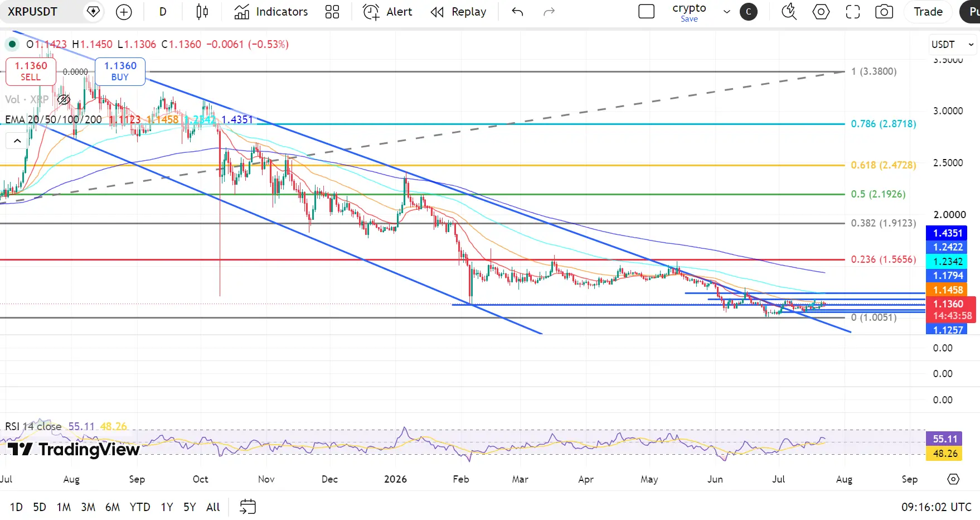The image size is (980, 520).
Task: Click the 1.2342 cyan EMA price label
Action: [x=946, y=261]
